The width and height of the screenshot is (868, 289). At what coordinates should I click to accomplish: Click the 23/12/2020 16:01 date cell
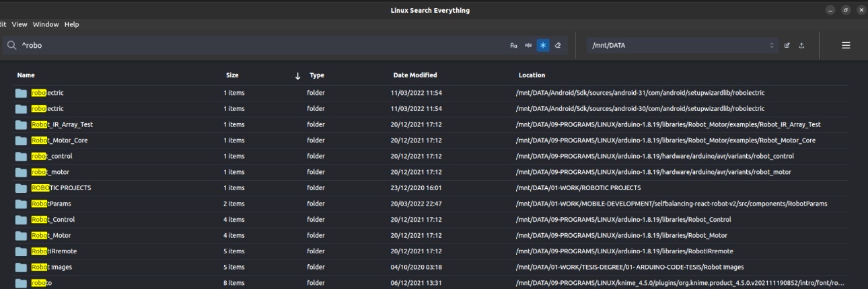click(416, 188)
